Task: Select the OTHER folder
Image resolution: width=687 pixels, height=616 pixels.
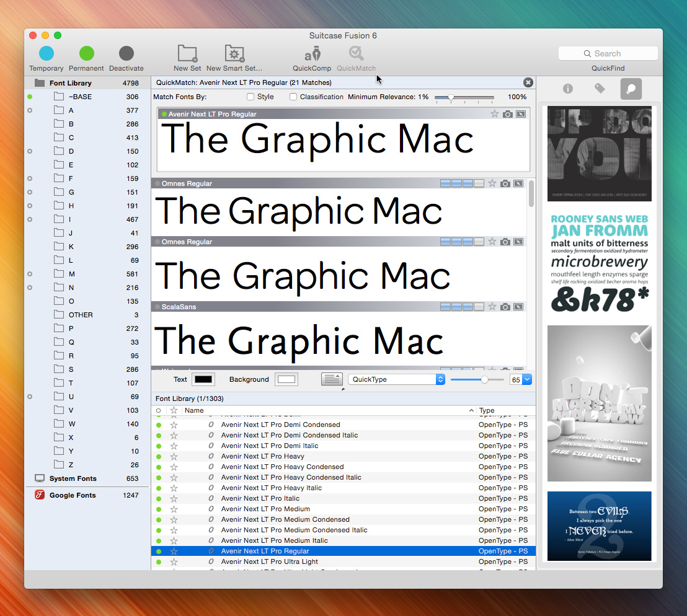Action: (87, 315)
